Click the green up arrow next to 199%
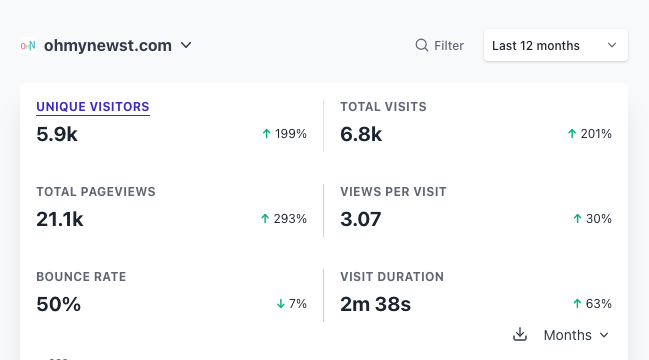Image resolution: width=649 pixels, height=360 pixels. click(x=267, y=134)
